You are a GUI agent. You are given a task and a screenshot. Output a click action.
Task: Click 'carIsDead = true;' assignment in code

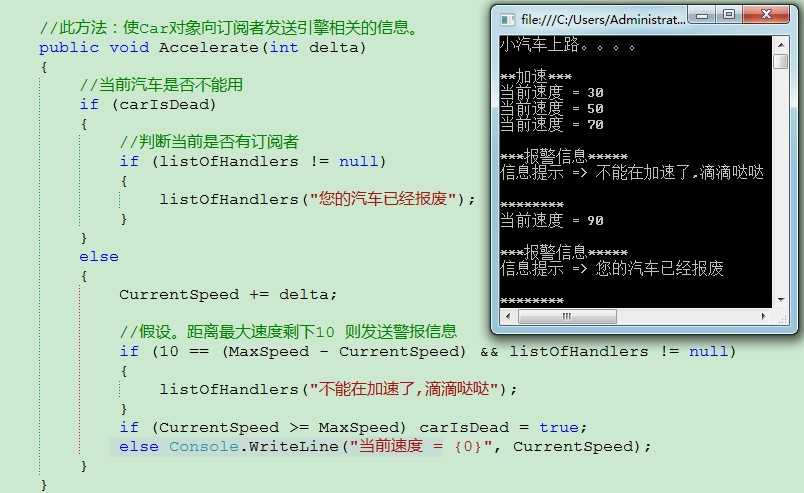[503, 427]
